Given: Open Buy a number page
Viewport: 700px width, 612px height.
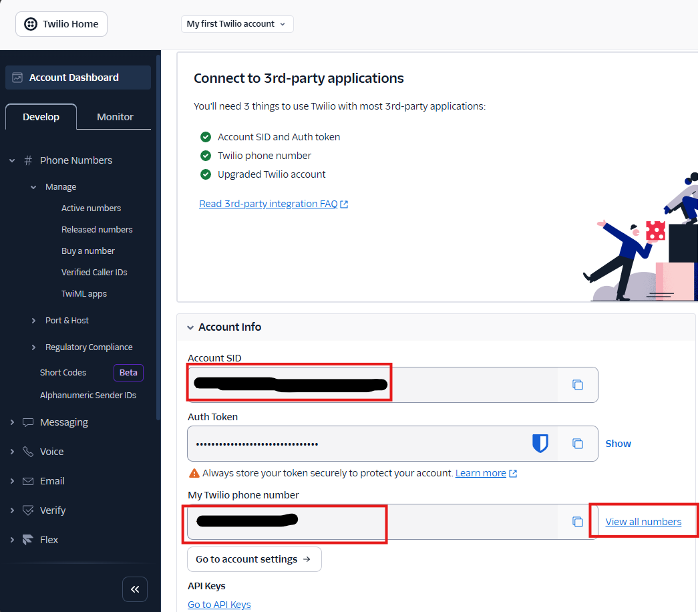Looking at the screenshot, I should 87,251.
